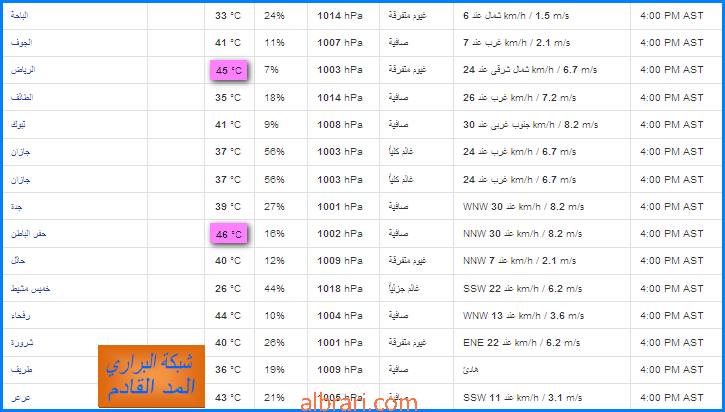This screenshot has height=412, width=725.
Task: Click the 1007 hPa pressure value
Action: coord(340,43)
